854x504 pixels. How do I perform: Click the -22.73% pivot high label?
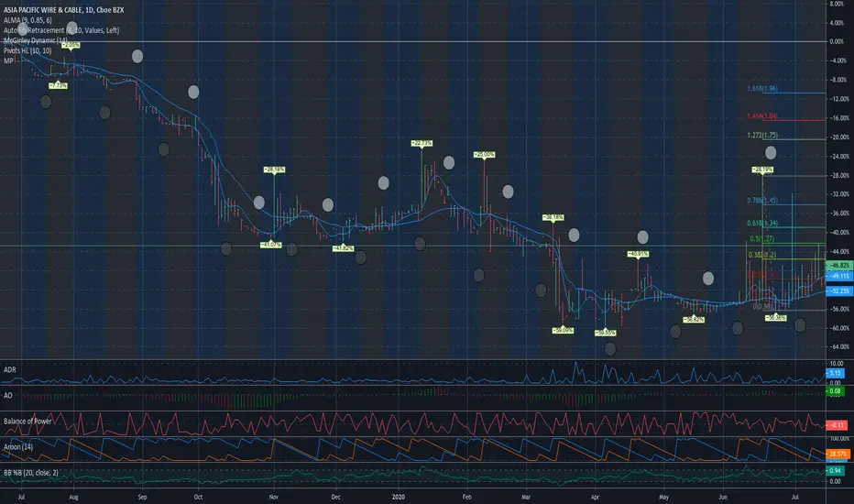click(x=422, y=143)
